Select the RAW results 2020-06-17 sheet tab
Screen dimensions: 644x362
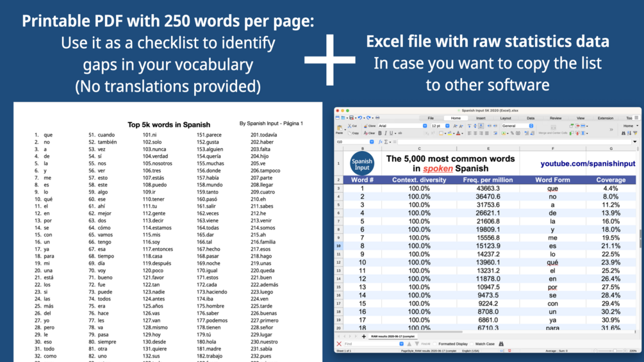pos(393,336)
